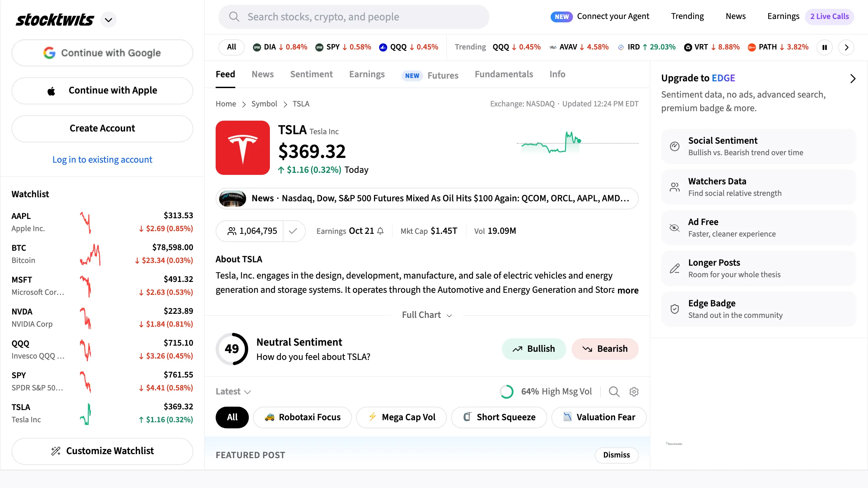Dismiss the featured post
Viewport: 868px width, 488px height.
(616, 455)
